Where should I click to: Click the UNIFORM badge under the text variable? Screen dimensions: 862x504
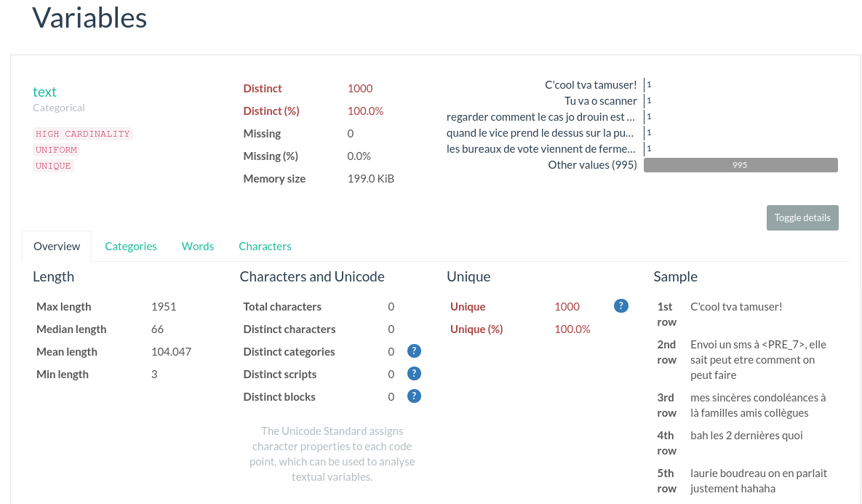pyautogui.click(x=56, y=149)
